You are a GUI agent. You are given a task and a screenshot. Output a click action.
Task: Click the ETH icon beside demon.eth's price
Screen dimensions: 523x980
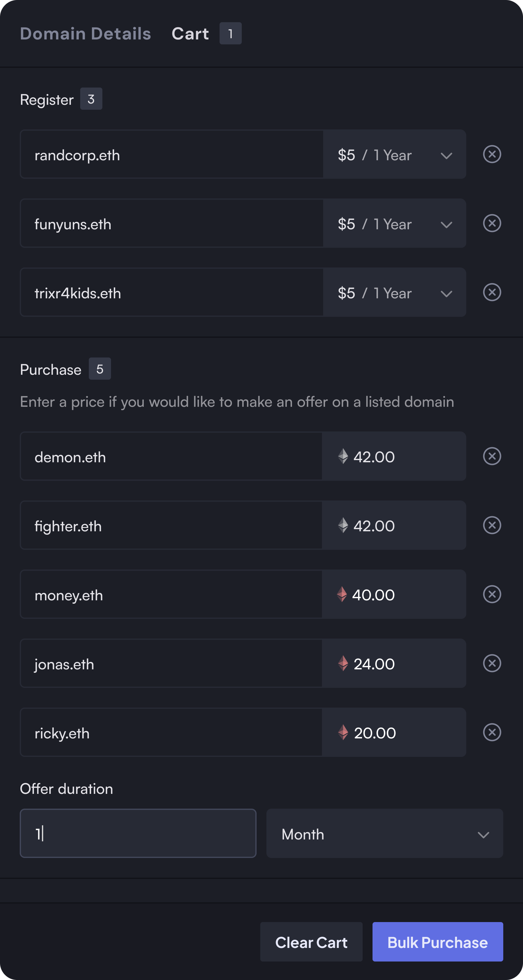tap(343, 456)
